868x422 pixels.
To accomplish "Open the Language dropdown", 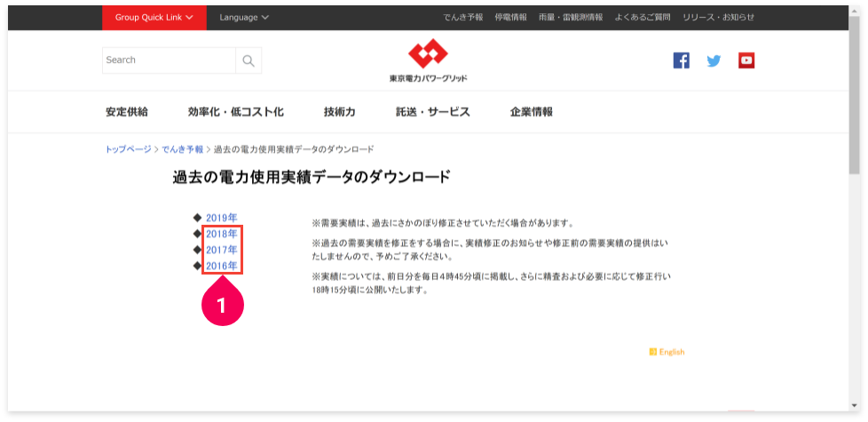I will [244, 18].
